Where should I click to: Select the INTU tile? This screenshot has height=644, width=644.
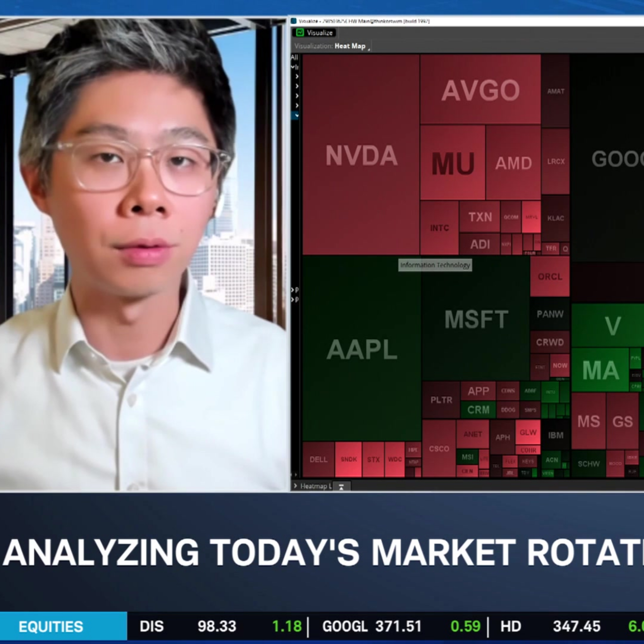point(550,392)
